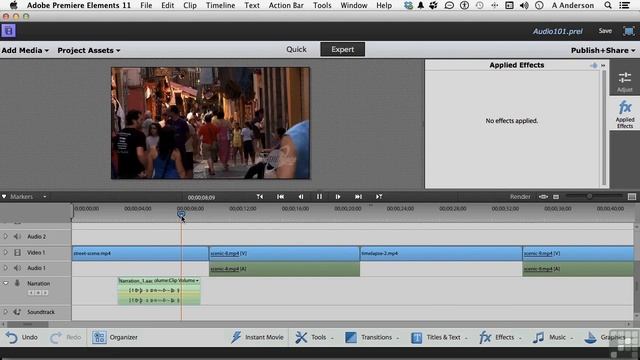
Task: Open the Applied Effects panel menu
Action: (x=603, y=65)
